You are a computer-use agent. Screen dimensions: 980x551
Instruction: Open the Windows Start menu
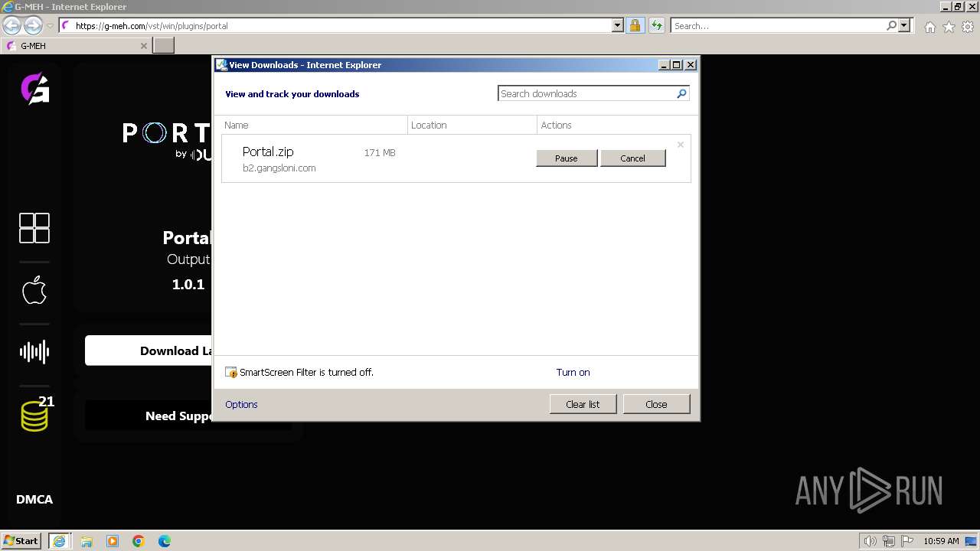(x=21, y=540)
